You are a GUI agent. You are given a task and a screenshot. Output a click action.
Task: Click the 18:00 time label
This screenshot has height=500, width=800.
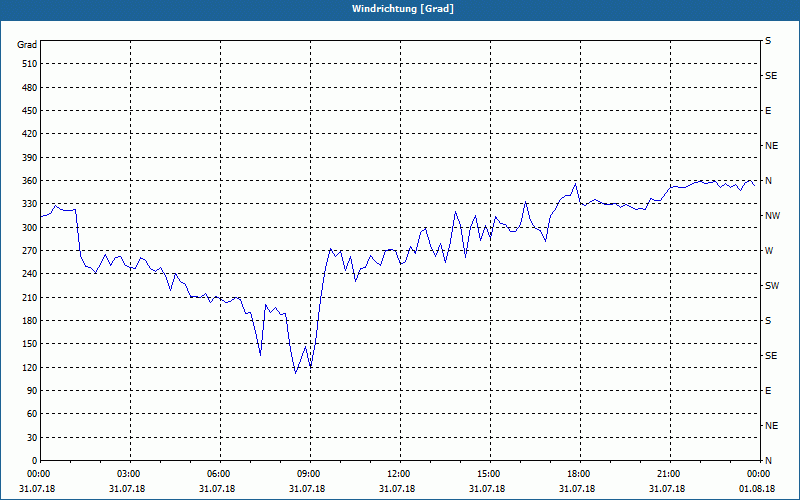580,474
